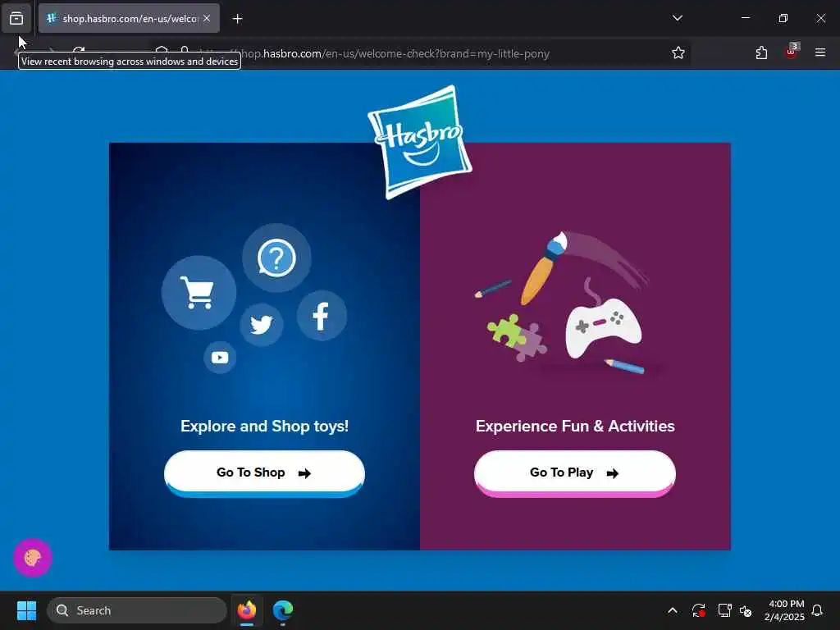Click the sync status tray icon
The image size is (840, 630).
click(699, 610)
